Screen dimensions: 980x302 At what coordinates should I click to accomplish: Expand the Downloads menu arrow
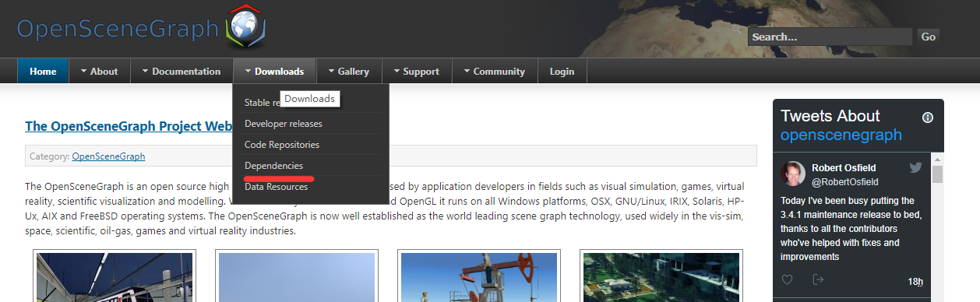point(248,71)
